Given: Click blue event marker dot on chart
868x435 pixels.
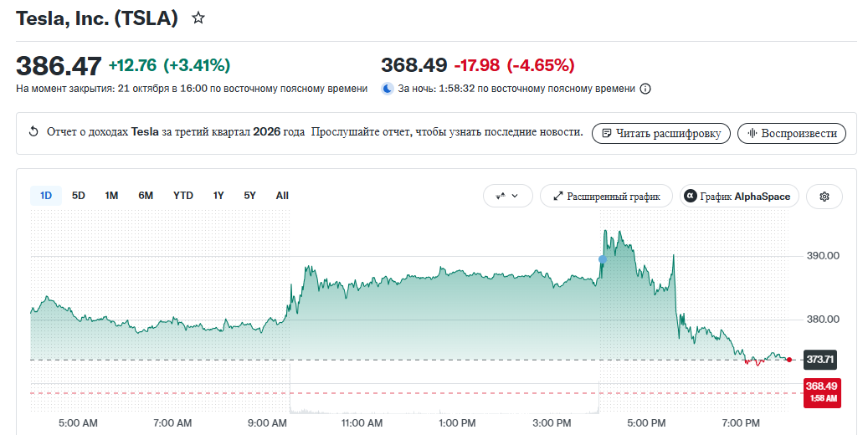Looking at the screenshot, I should tap(603, 259).
